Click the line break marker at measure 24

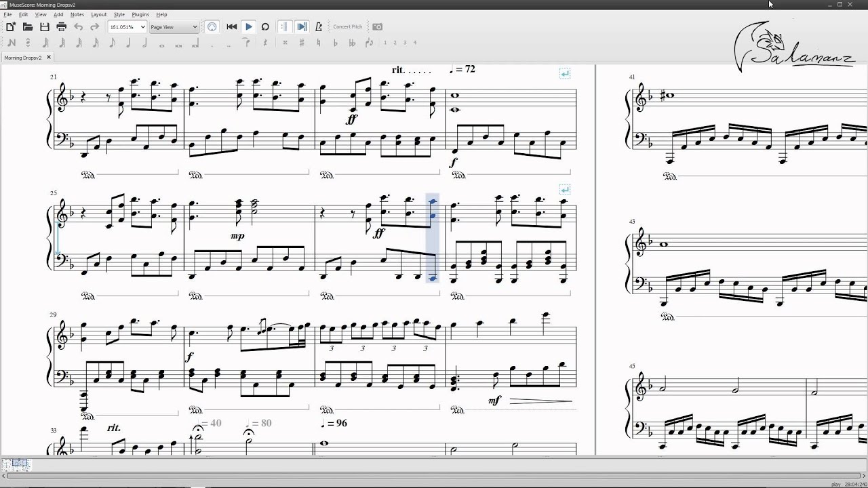(x=564, y=73)
